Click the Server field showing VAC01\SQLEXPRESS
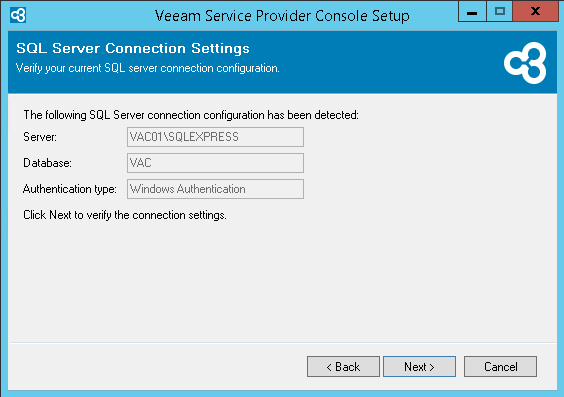This screenshot has width=564, height=397. pos(215,137)
